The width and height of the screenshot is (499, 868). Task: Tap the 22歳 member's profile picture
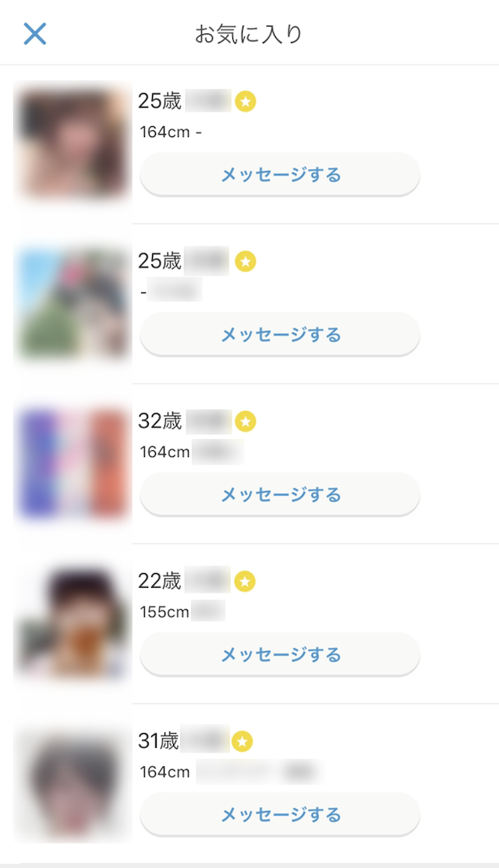pos(72,623)
